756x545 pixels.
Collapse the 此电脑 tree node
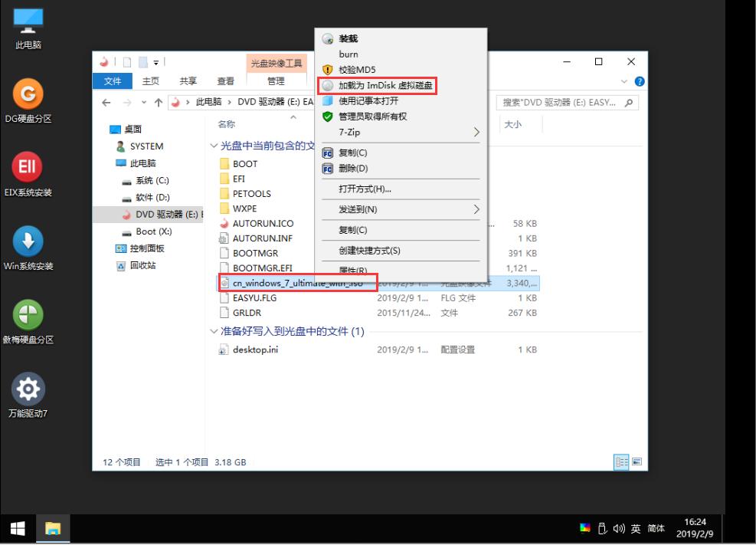111,163
